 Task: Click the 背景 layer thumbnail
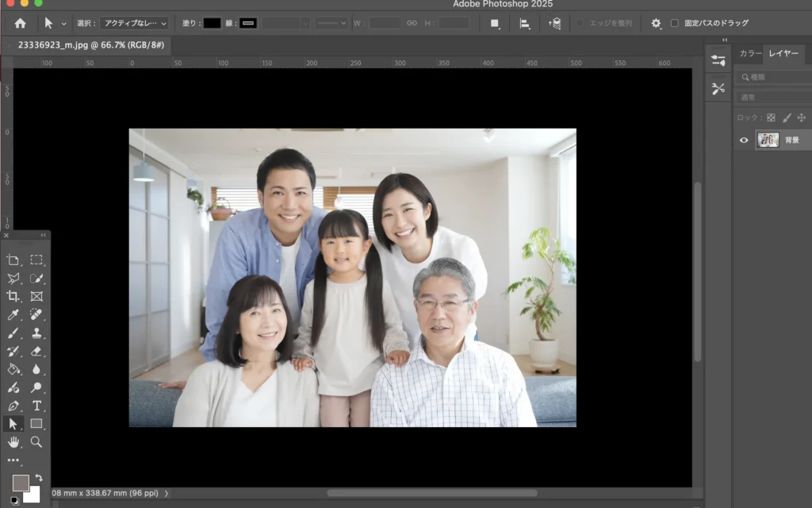768,140
